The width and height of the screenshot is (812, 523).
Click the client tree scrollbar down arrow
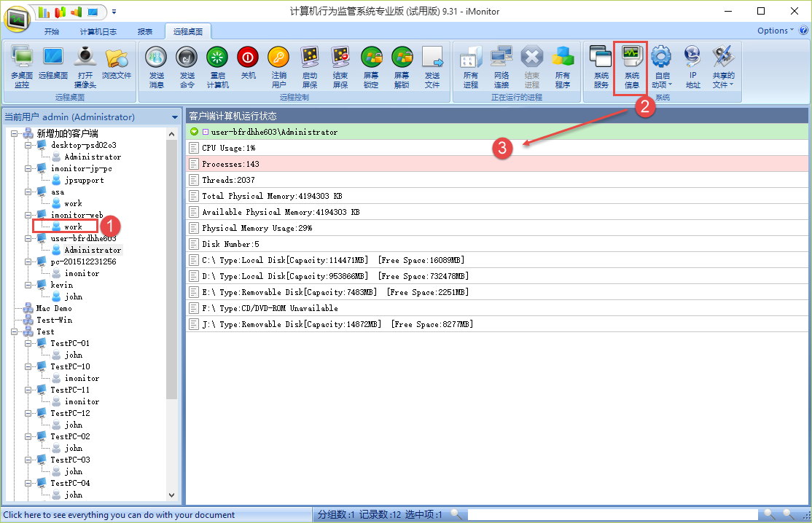(x=172, y=495)
